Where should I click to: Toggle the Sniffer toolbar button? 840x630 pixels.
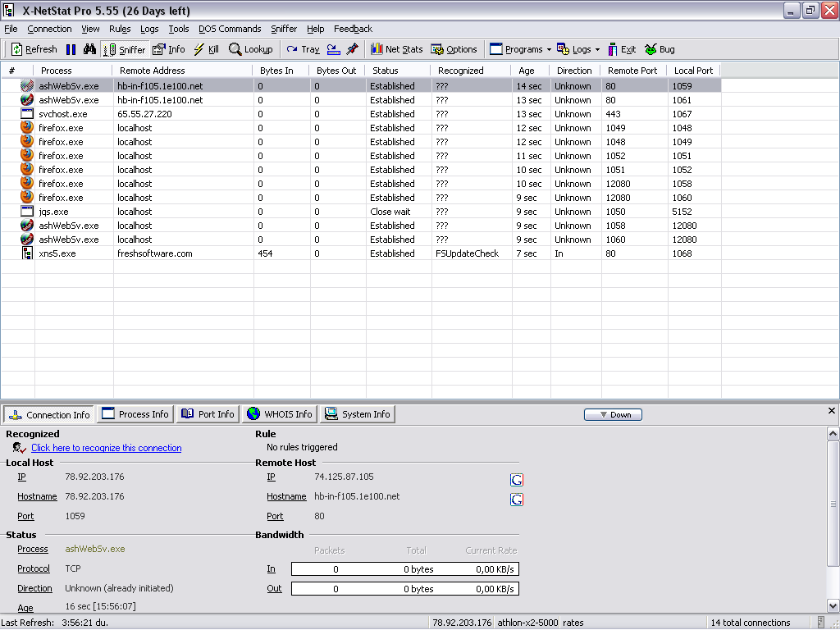pos(125,49)
